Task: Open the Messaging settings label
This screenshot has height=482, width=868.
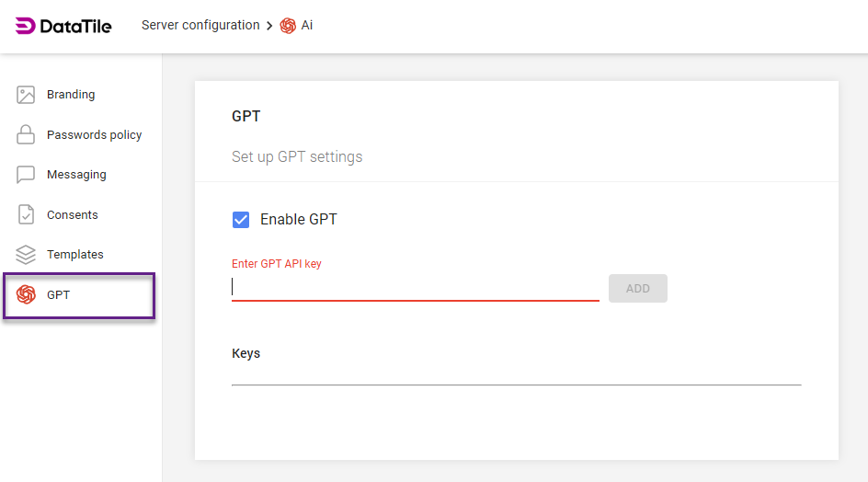Action: 76,175
